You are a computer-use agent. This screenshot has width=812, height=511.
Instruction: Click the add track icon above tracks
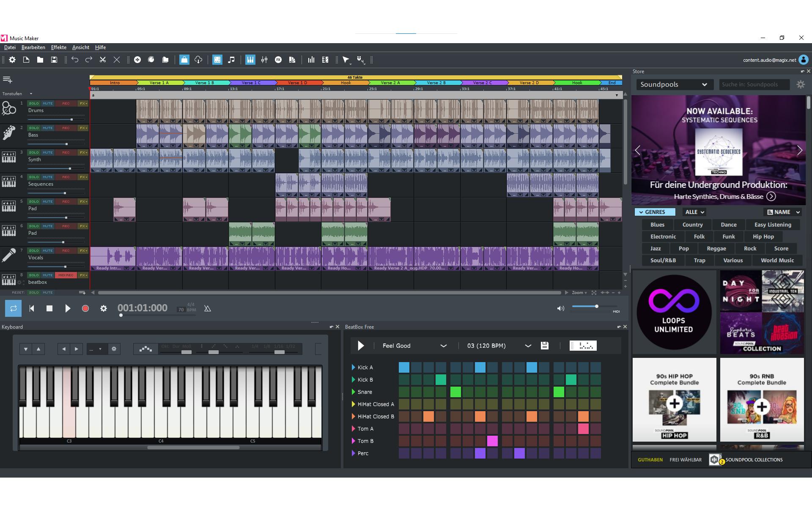[x=8, y=80]
